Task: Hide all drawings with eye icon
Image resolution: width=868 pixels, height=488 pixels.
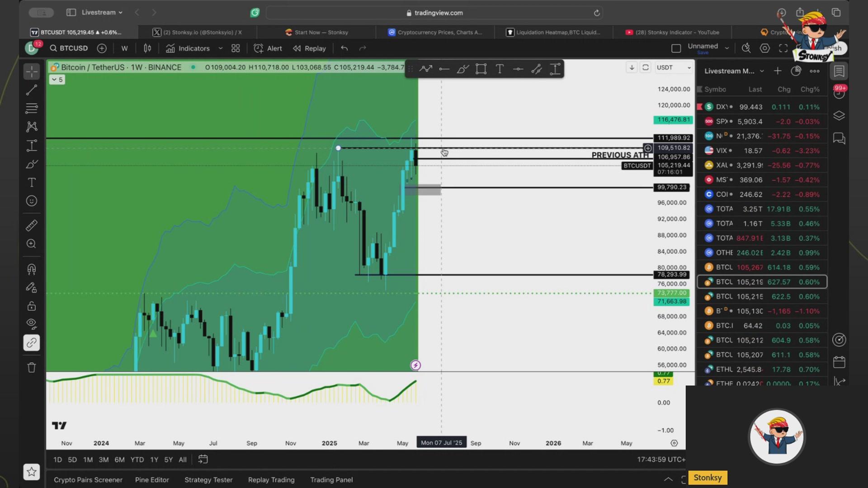Action: [x=31, y=324]
